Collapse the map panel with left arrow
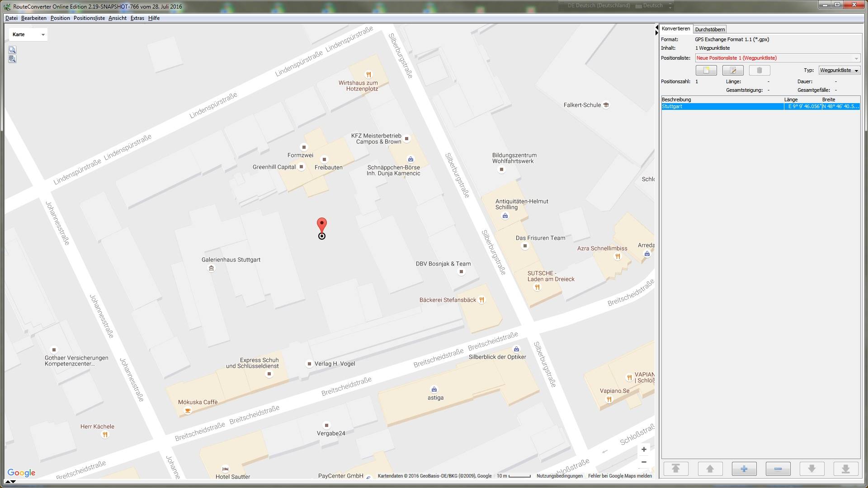The width and height of the screenshot is (868, 488). [656, 28]
